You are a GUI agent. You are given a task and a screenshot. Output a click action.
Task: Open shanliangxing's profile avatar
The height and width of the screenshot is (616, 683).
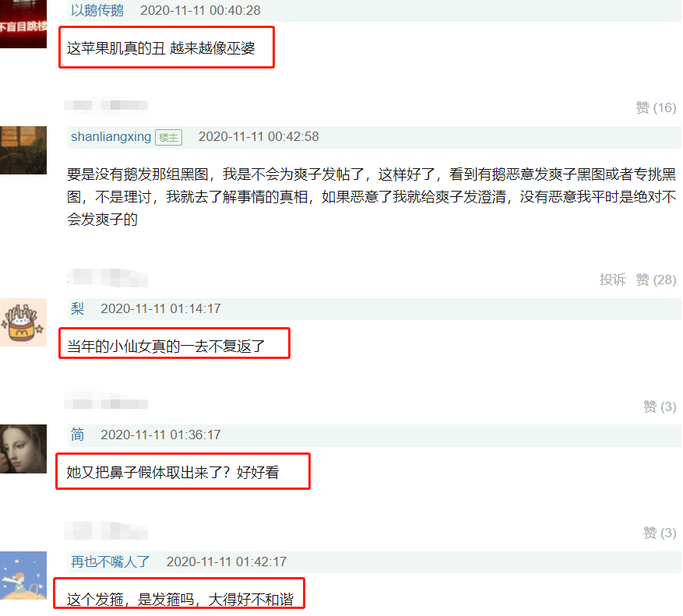pos(23,150)
